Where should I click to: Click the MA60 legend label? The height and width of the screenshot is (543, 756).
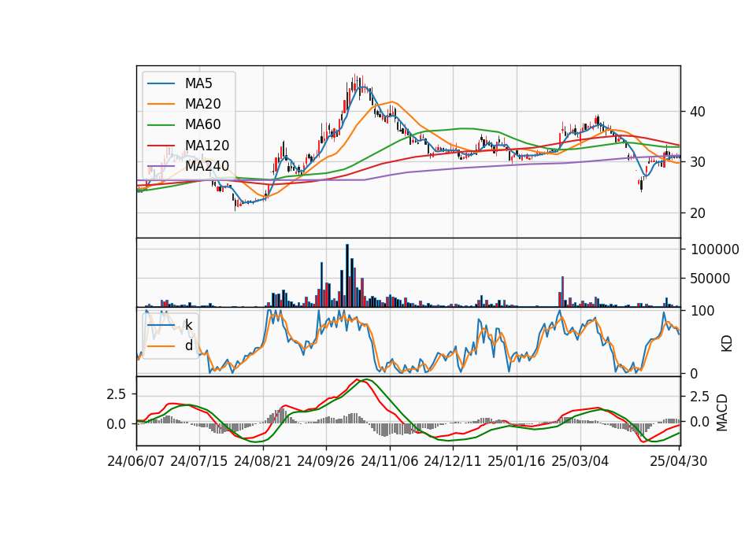point(202,125)
